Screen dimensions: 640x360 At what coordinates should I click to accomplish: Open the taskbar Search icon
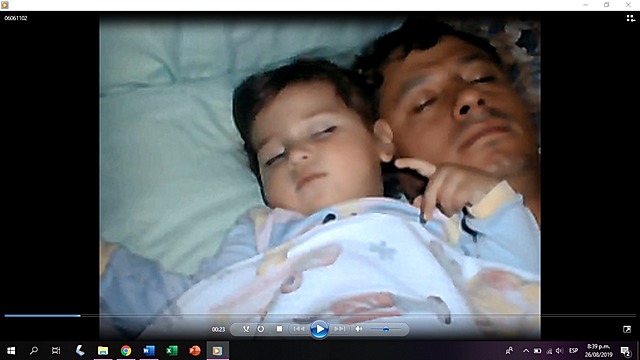pyautogui.click(x=34, y=350)
